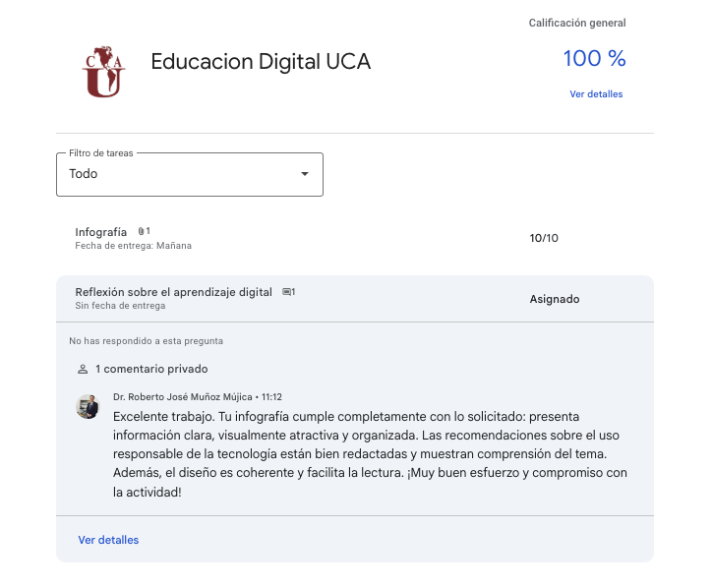Open Ver detalles at the card bottom
Image resolution: width=712 pixels, height=588 pixels.
[108, 540]
